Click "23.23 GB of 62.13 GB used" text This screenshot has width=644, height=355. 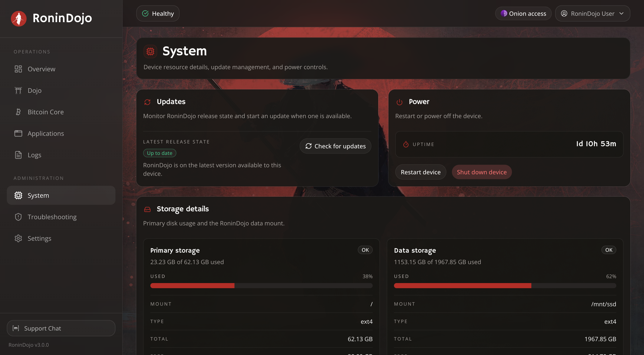187,262
